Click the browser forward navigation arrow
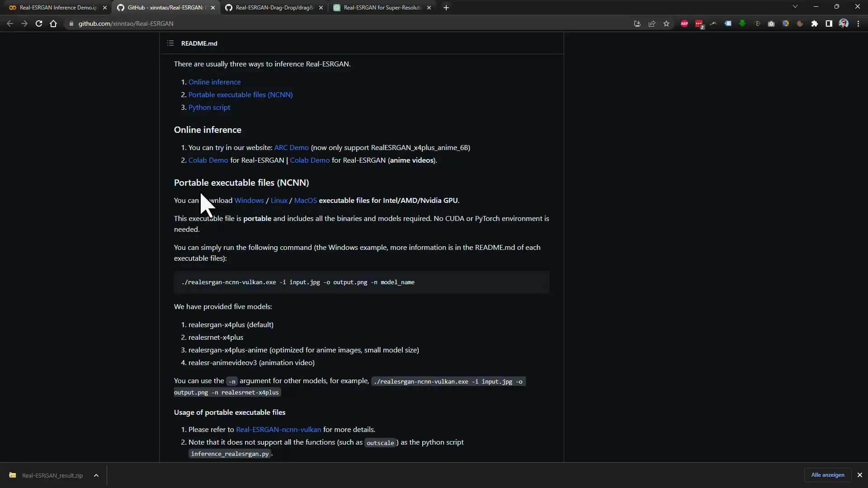 point(24,23)
